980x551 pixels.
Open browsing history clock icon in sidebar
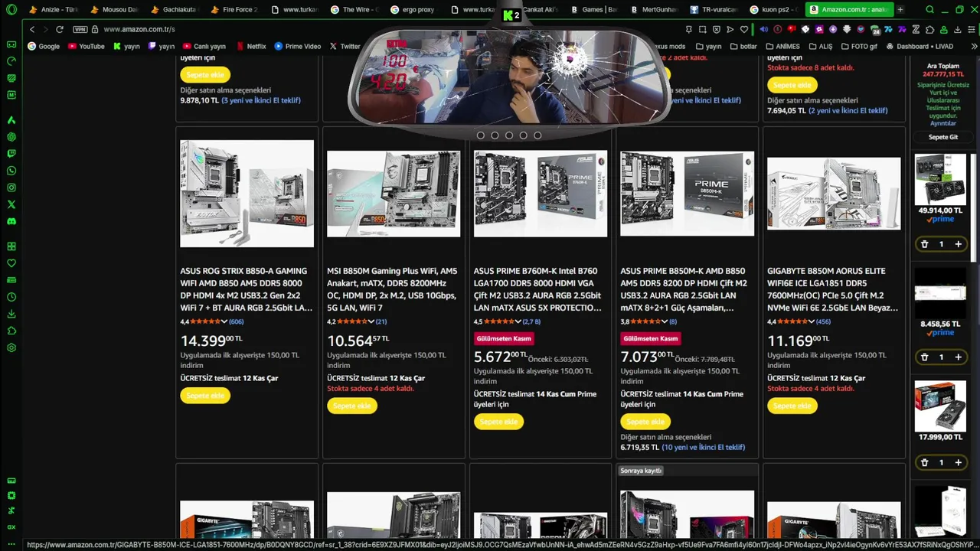(11, 297)
